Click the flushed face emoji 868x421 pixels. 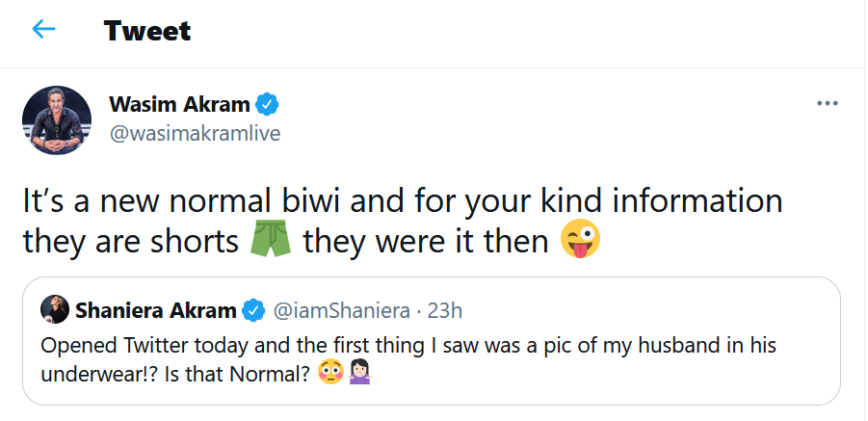(x=330, y=371)
